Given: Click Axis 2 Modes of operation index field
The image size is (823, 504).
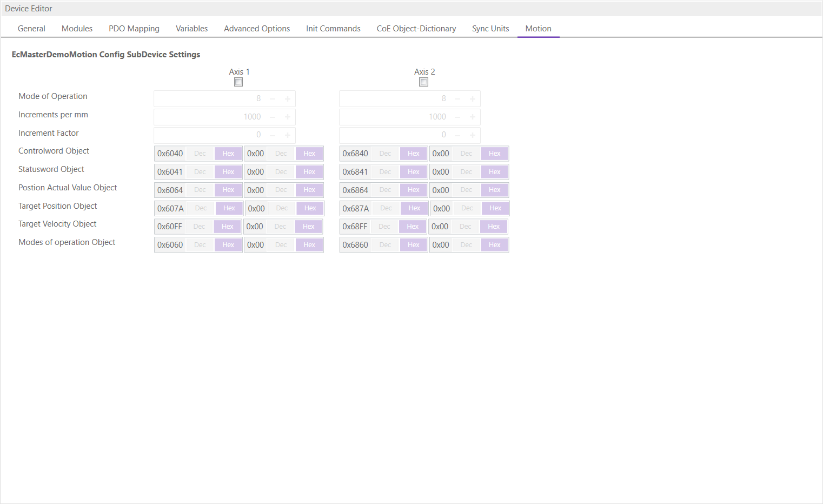Looking at the screenshot, I should [x=355, y=245].
